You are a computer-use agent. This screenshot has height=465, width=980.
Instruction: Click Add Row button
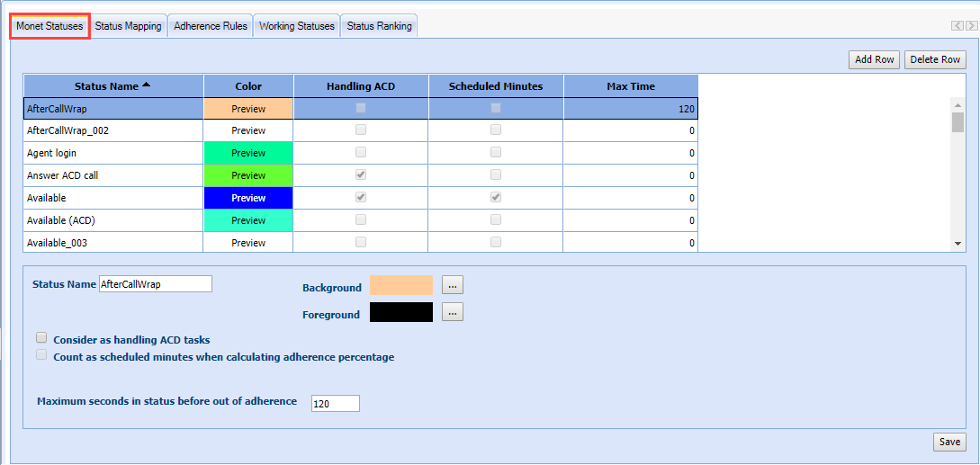point(874,59)
